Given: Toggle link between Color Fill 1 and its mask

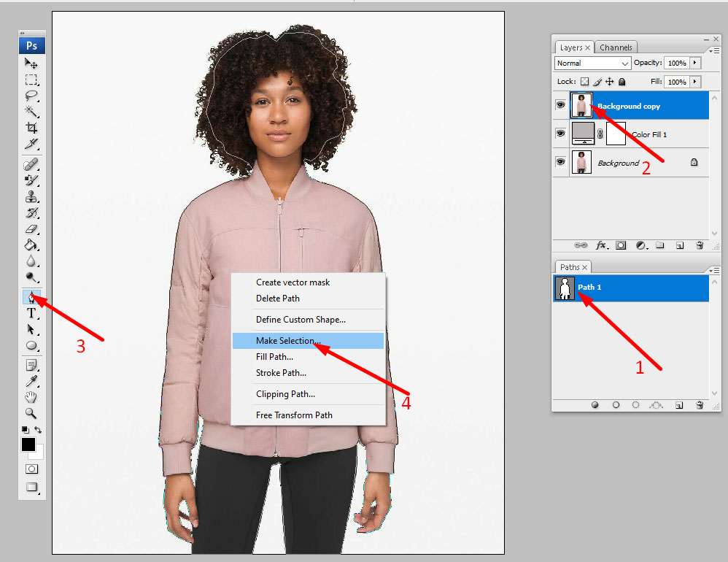Looking at the screenshot, I should [x=600, y=134].
